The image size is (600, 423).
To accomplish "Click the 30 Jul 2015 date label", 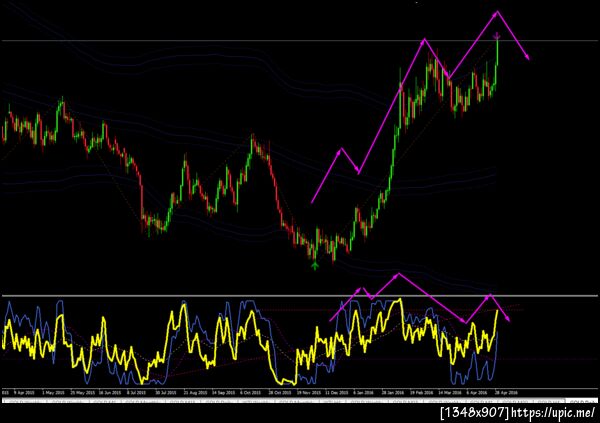I will point(166,393).
